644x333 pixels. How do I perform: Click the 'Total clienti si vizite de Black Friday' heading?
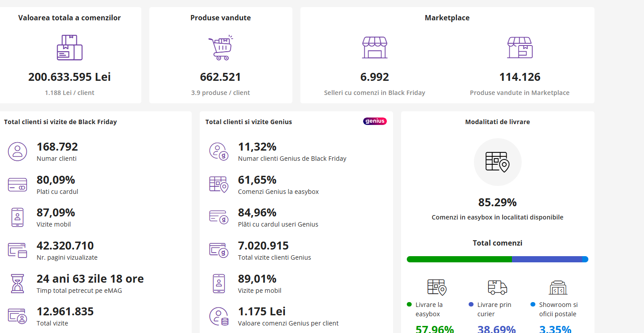61,122
